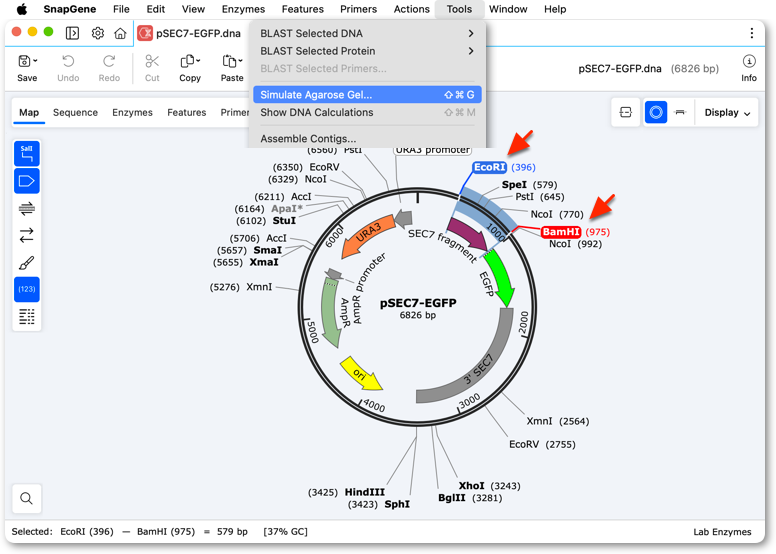Click the Paste toolbar icon
Screen dimensions: 776x554
[x=229, y=61]
